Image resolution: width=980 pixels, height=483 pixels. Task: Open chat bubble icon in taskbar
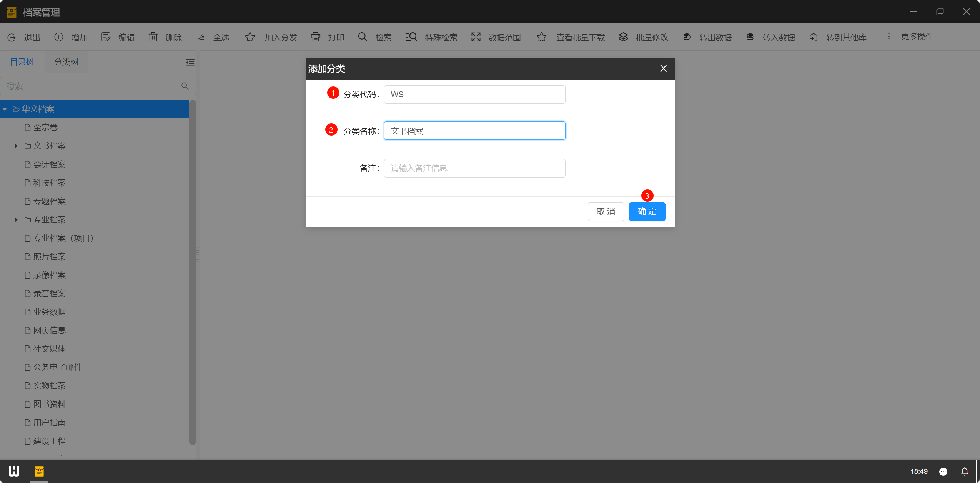(943, 471)
